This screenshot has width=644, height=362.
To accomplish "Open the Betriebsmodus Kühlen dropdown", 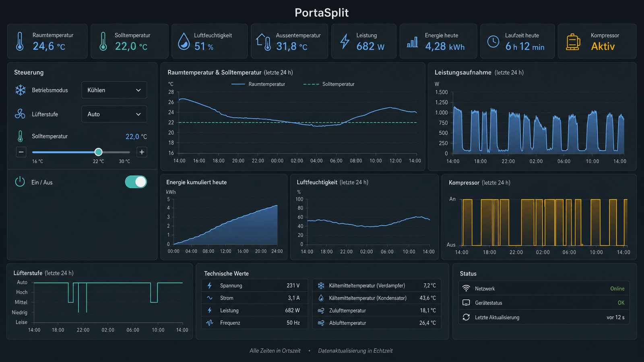I will tap(114, 90).
